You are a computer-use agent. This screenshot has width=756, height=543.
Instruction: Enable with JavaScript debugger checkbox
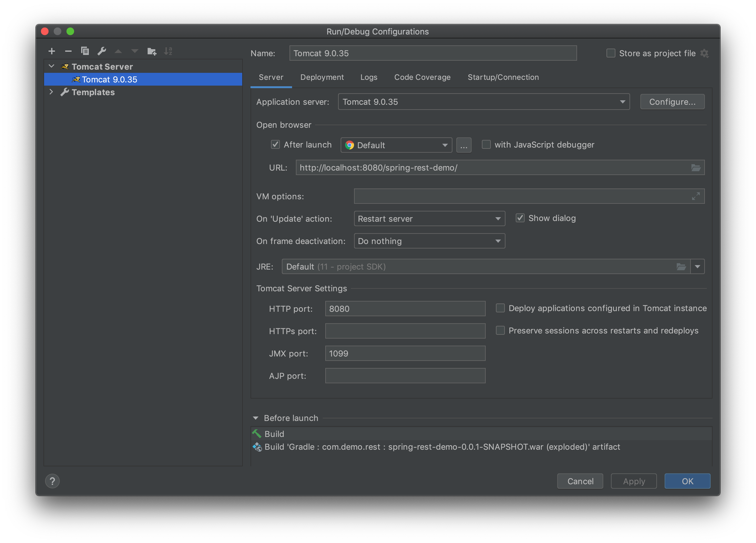tap(486, 145)
